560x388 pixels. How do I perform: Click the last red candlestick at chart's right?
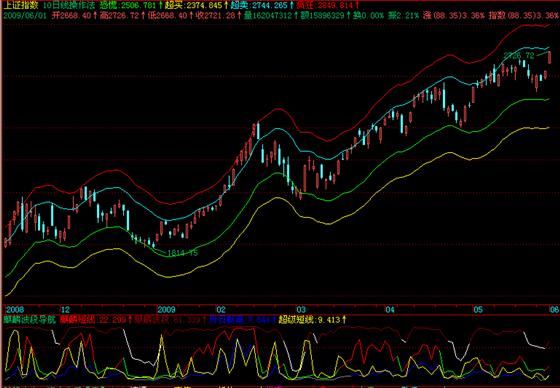click(x=549, y=58)
